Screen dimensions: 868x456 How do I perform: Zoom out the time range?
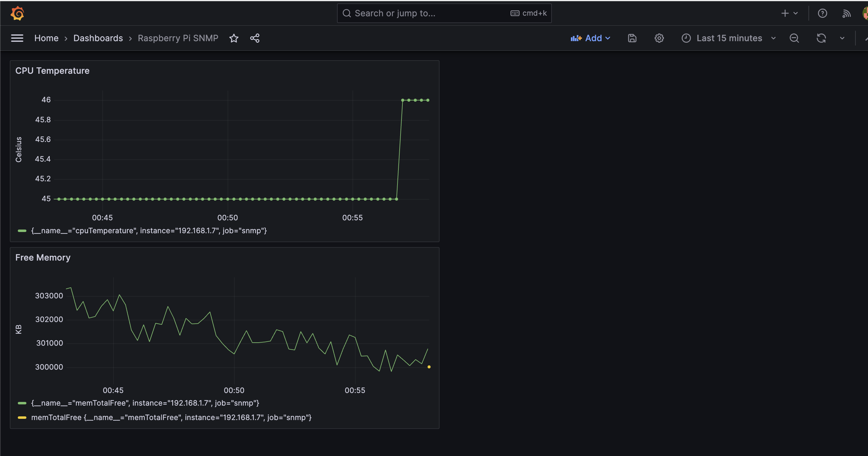794,38
